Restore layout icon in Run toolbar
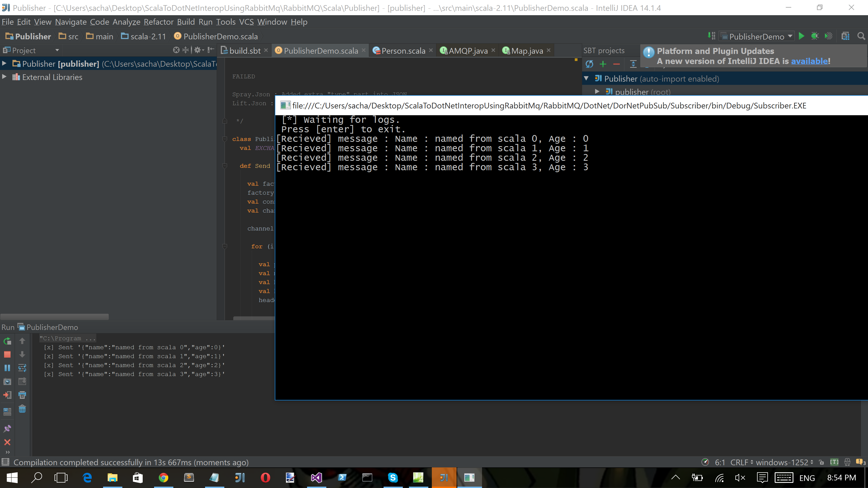868x488 pixels. (7, 411)
